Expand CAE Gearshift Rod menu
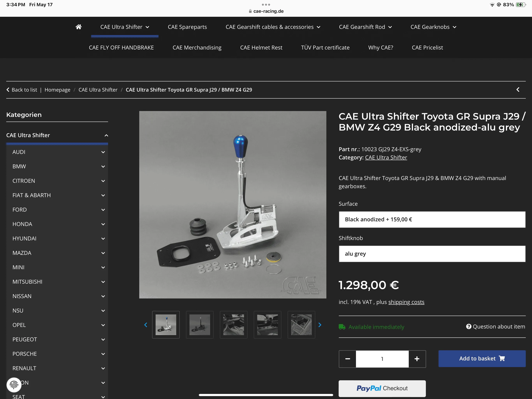532x399 pixels. click(x=365, y=27)
